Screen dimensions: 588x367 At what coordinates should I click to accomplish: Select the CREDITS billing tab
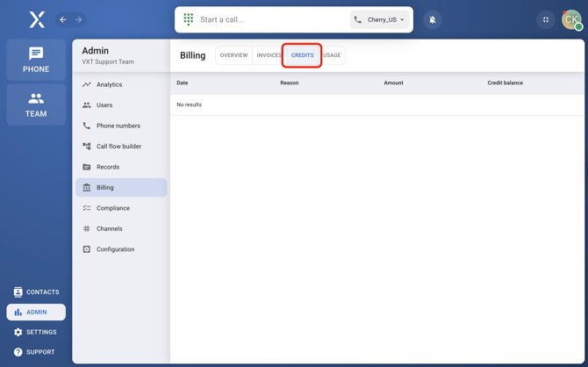pos(302,55)
